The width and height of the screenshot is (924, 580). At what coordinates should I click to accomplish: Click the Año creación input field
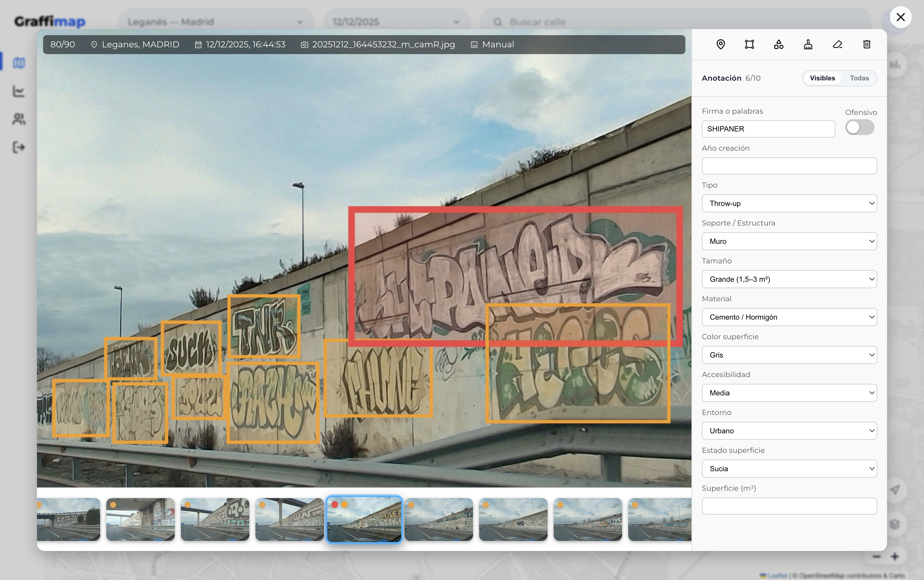click(789, 166)
